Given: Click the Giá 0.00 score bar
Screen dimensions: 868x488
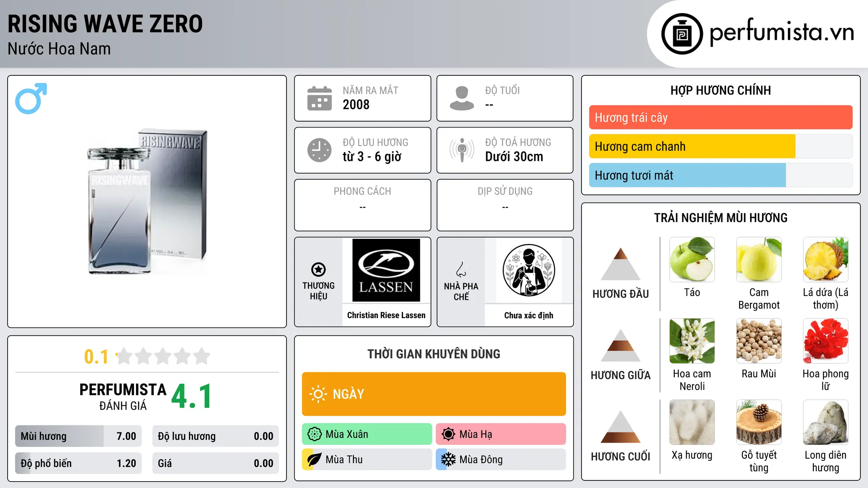Looking at the screenshot, I should [216, 463].
